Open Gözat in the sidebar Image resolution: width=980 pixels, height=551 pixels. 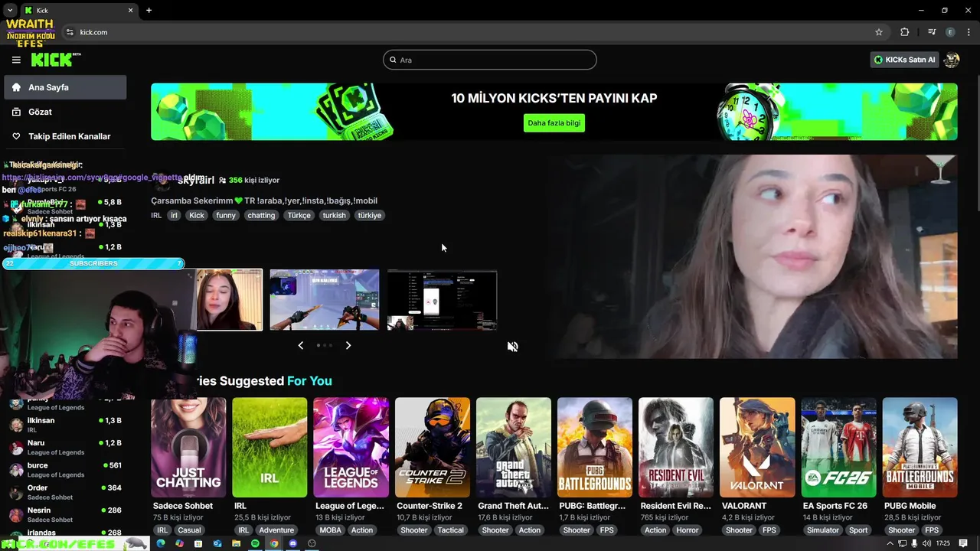(x=65, y=112)
